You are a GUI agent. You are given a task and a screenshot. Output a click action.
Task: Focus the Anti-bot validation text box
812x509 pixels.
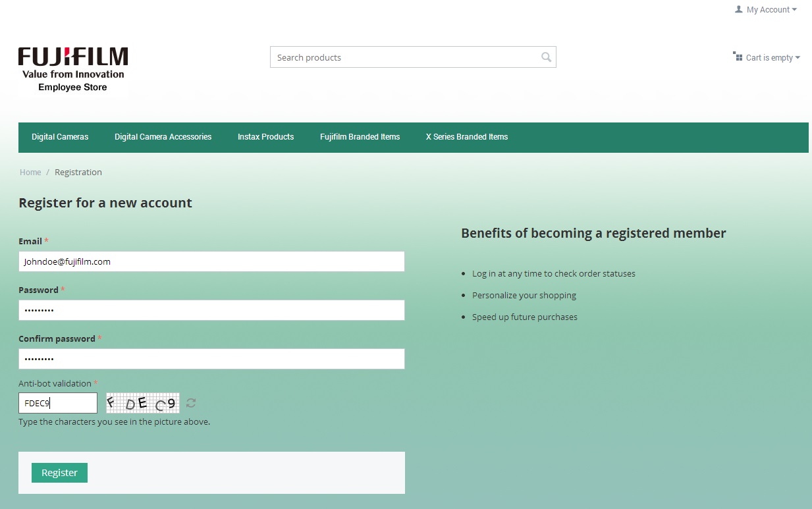tap(58, 403)
